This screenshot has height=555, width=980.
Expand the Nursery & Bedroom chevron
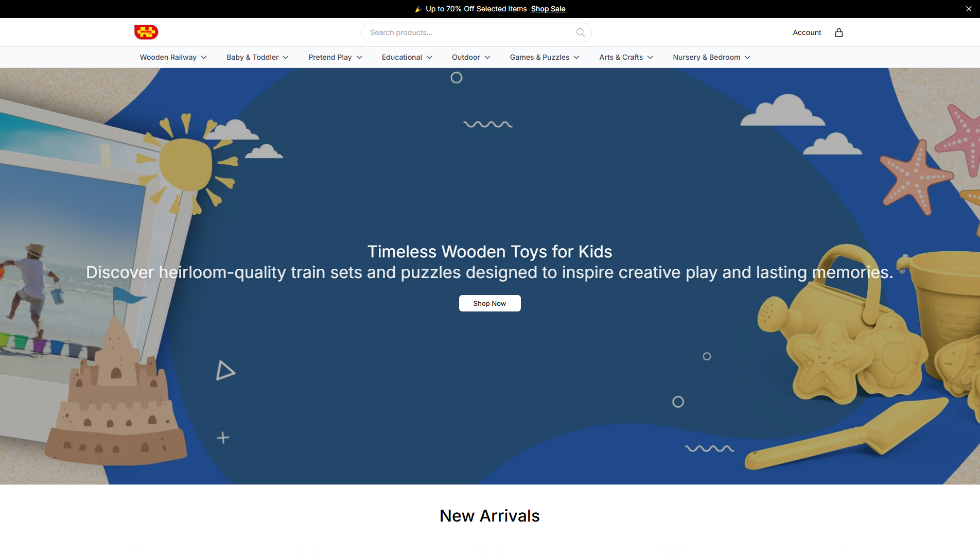[747, 57]
